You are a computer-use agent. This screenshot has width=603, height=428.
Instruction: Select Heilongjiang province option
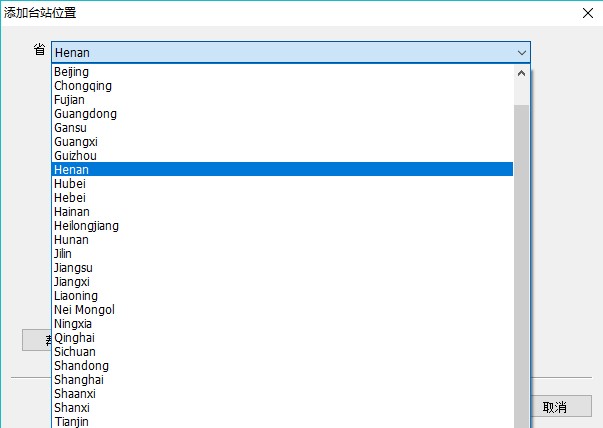(86, 226)
